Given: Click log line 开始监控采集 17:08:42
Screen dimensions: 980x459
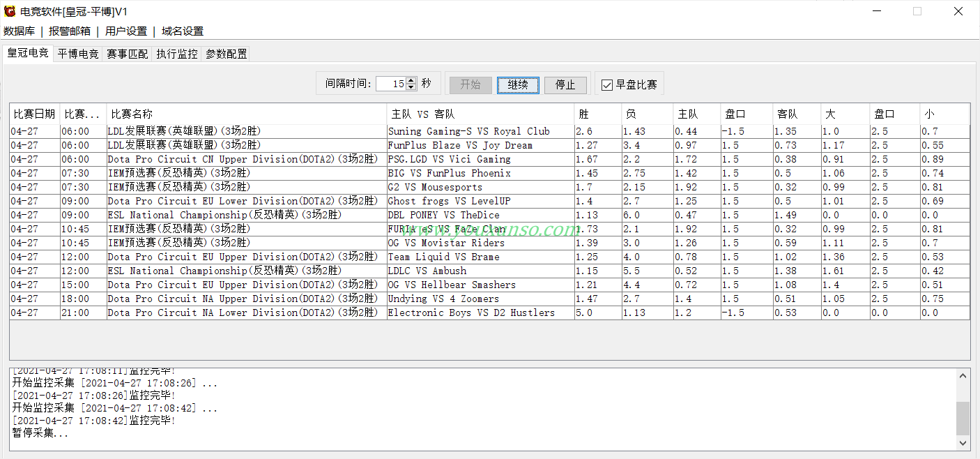Looking at the screenshot, I should [x=115, y=408].
